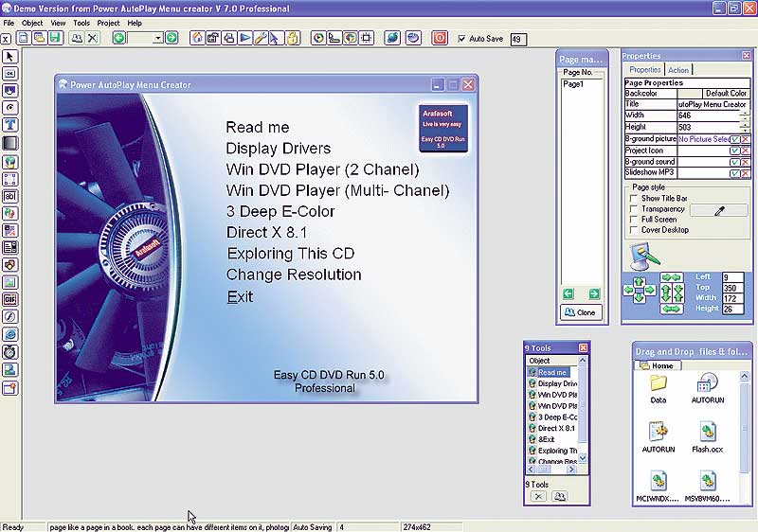Click the green Save disk icon

pos(55,38)
